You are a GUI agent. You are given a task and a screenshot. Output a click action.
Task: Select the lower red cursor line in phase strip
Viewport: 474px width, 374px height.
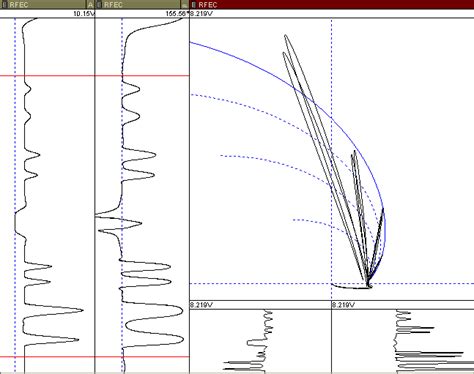pos(142,357)
